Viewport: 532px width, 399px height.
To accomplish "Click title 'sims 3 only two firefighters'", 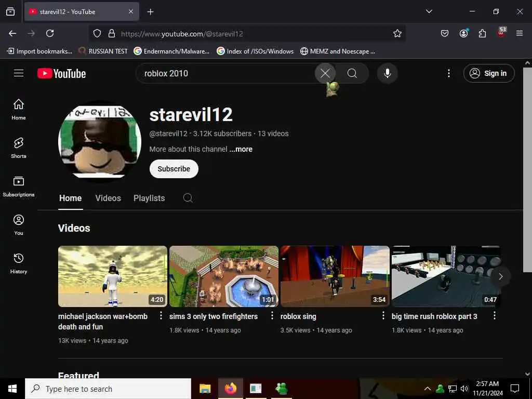I will (x=214, y=316).
